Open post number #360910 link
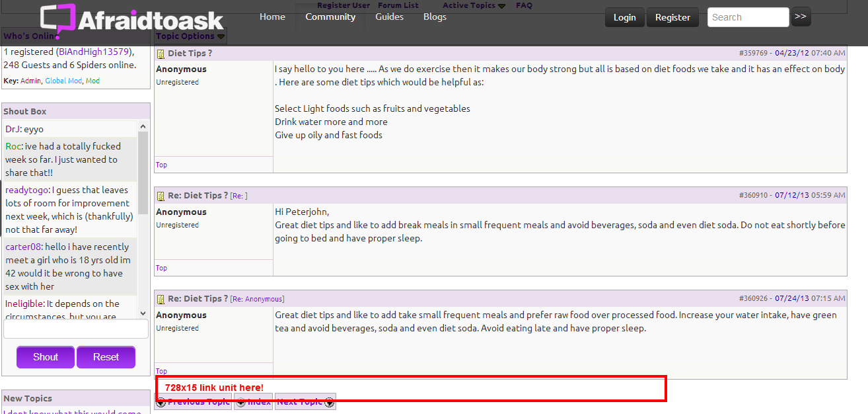This screenshot has height=414, width=868. coord(753,196)
